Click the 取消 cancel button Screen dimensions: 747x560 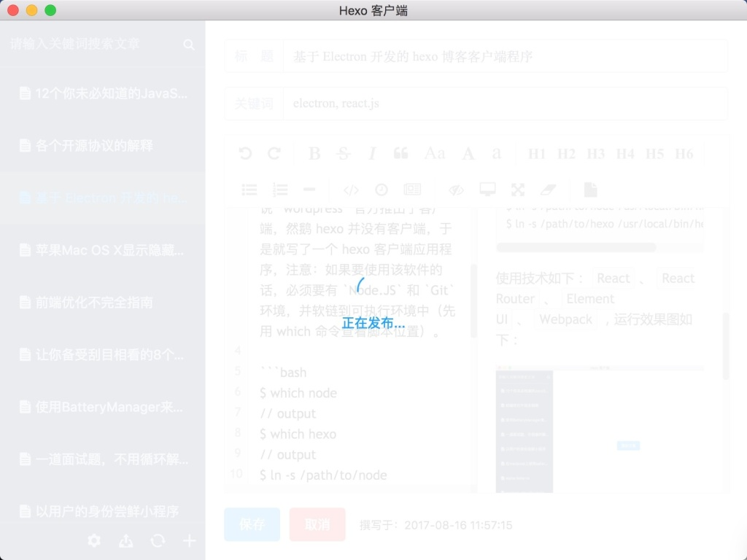(x=317, y=524)
